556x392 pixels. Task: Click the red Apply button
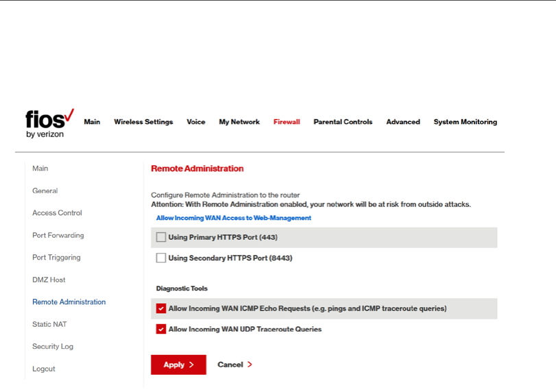tap(178, 365)
